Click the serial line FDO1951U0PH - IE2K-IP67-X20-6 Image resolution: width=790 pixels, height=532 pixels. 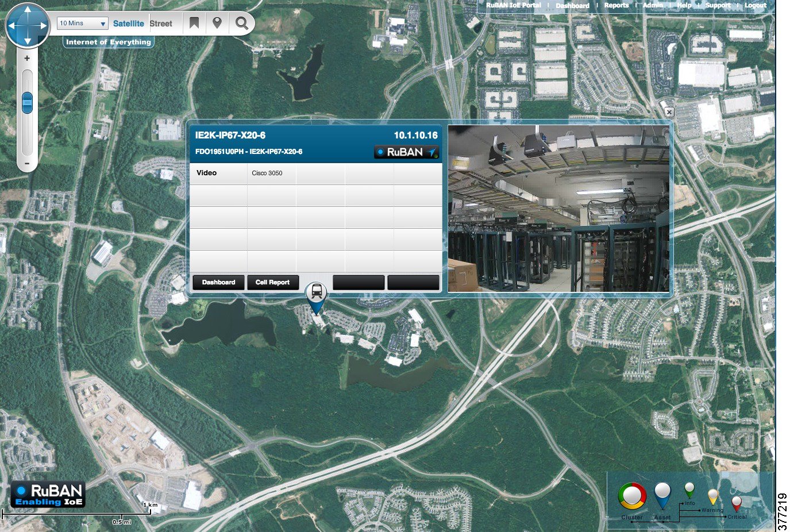249,152
